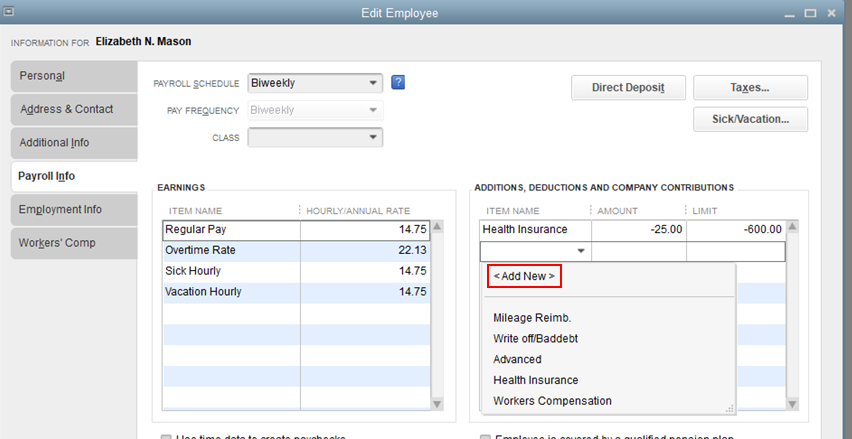Click the Direct Deposit button
Viewport: 852px width, 439px height.
pyautogui.click(x=627, y=88)
